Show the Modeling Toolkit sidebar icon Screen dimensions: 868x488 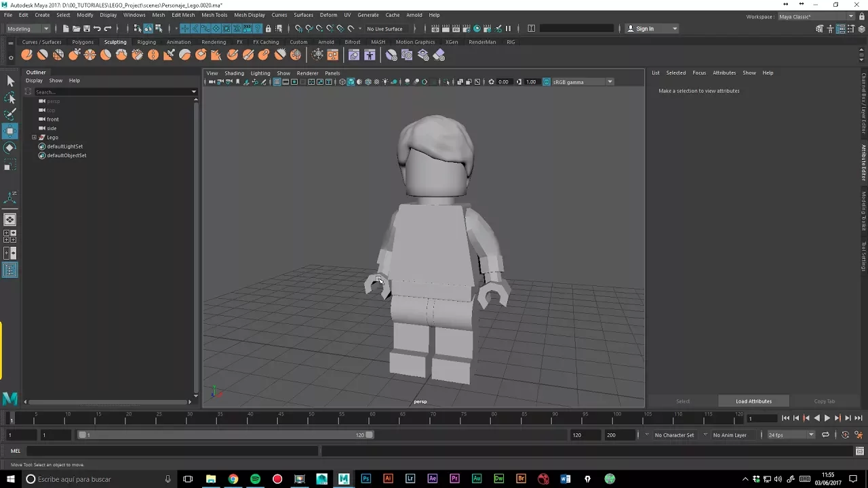coord(820,28)
